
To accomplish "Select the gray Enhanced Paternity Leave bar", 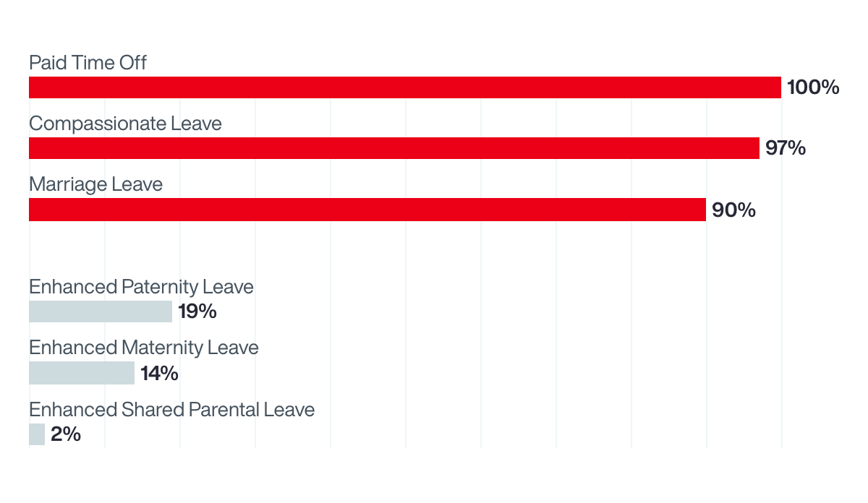I will click(101, 311).
